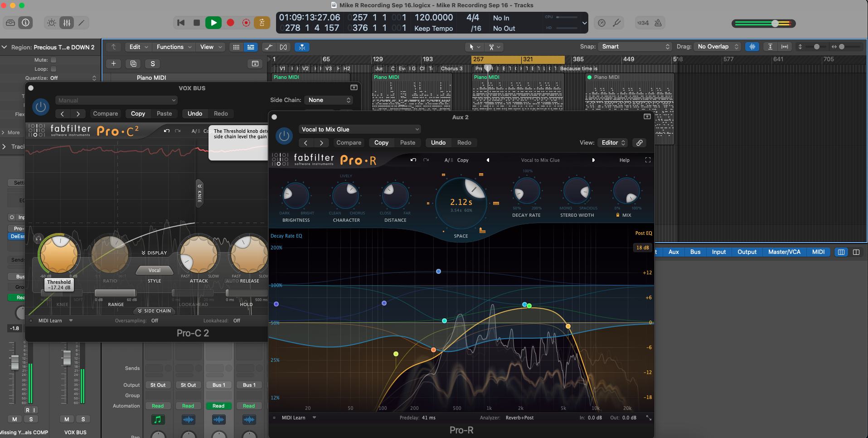The height and width of the screenshot is (438, 868).
Task: Open the Drag No Overlap dropdown
Action: click(718, 47)
